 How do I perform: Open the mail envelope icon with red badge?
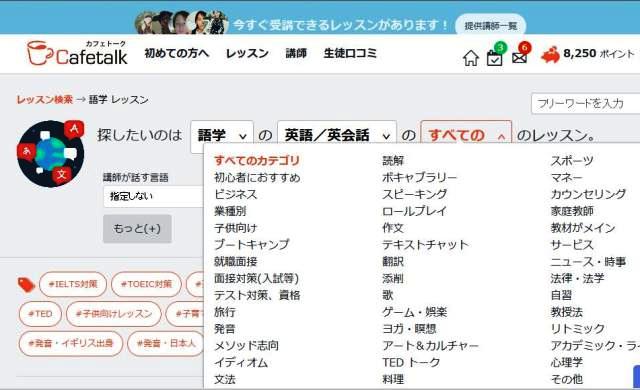point(519,58)
